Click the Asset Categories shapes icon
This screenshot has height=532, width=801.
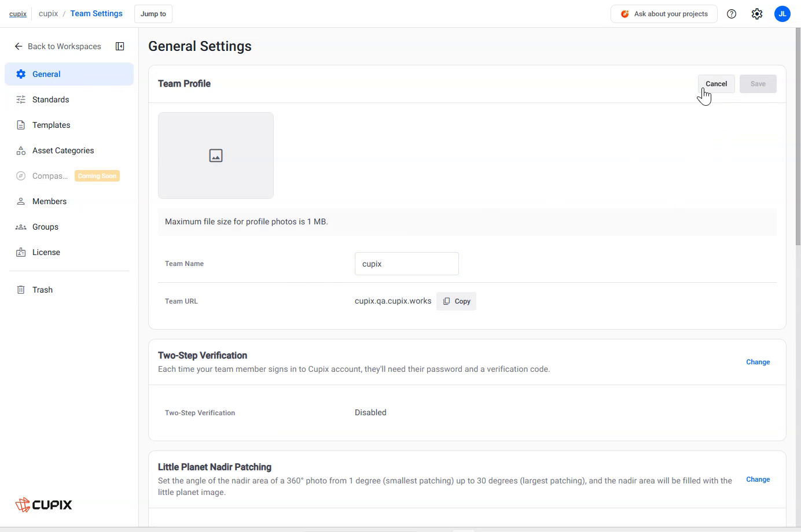(21, 150)
